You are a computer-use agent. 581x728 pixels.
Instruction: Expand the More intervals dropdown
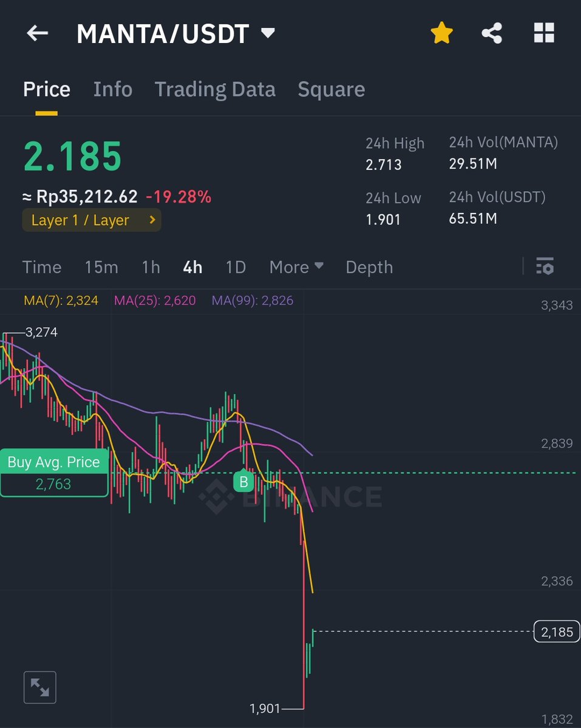(296, 267)
